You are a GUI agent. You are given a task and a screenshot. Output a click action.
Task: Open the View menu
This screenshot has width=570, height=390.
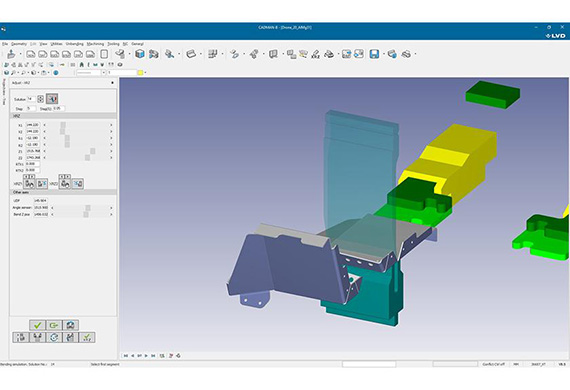point(43,44)
